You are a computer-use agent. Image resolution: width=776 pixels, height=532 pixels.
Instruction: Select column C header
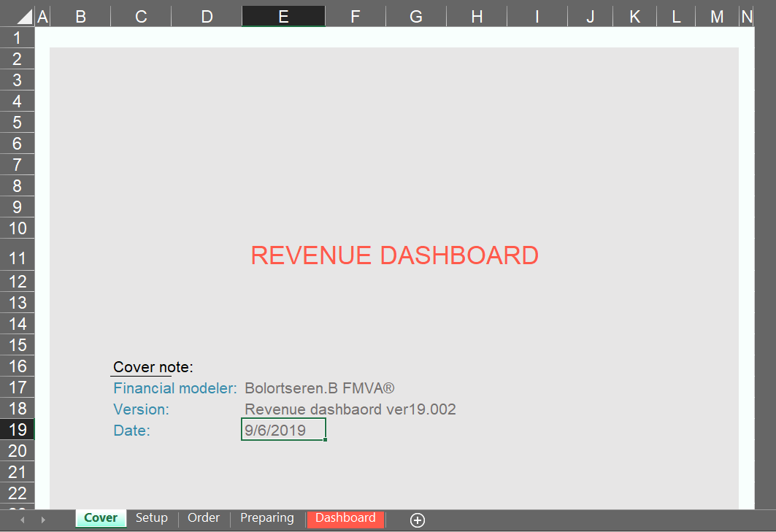click(x=141, y=17)
